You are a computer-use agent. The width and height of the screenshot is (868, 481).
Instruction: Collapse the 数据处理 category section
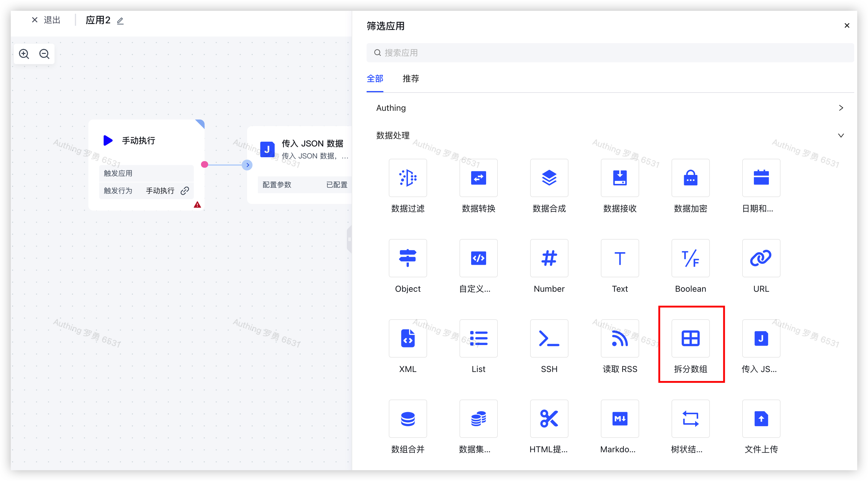tap(840, 135)
